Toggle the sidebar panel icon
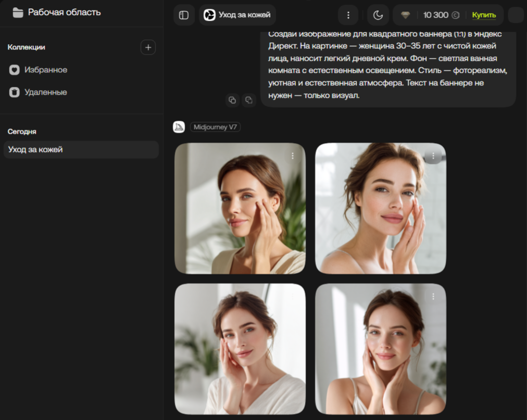527x420 pixels. [184, 15]
